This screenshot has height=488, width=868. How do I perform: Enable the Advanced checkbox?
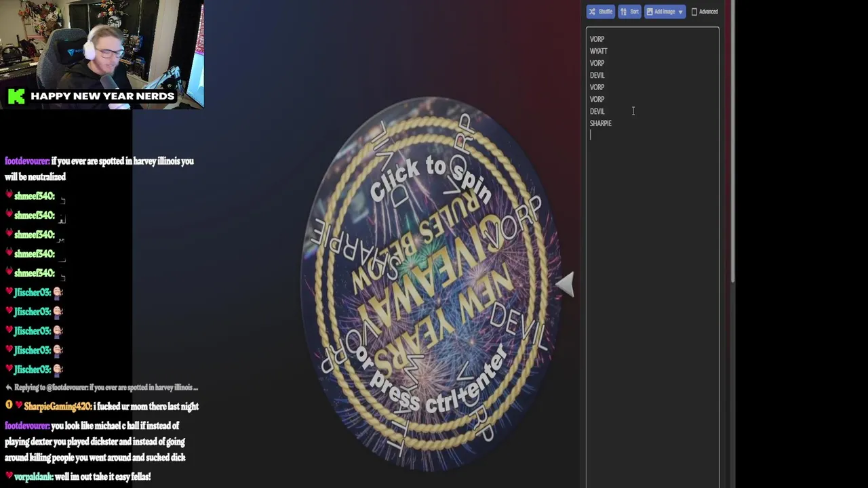click(694, 12)
